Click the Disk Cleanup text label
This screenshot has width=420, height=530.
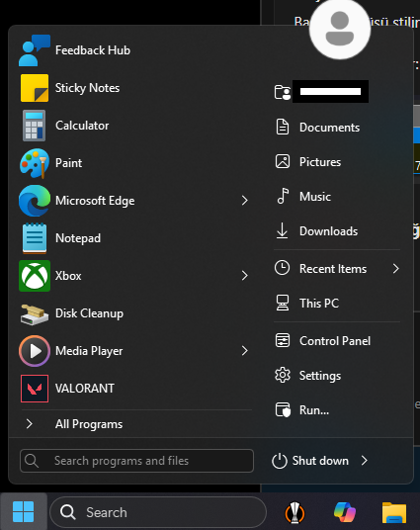[x=89, y=313]
